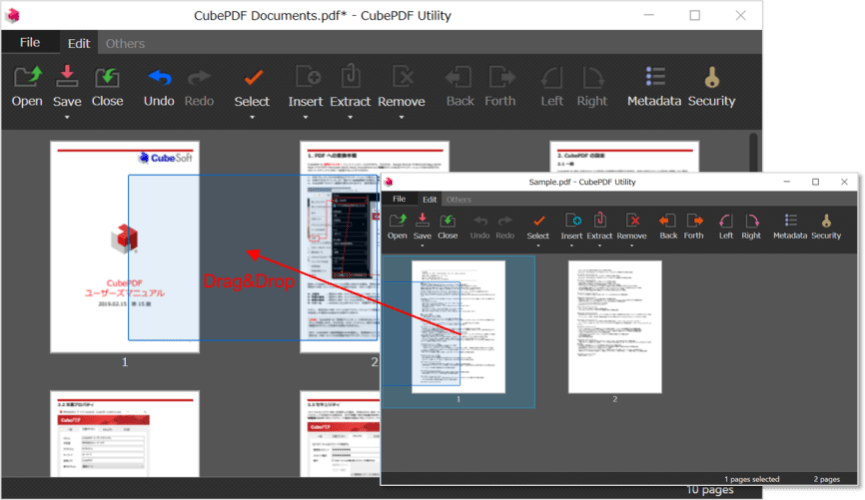Click '2 pages' status text in Sample.pdf
Image resolution: width=865 pixels, height=500 pixels.
[x=826, y=479]
